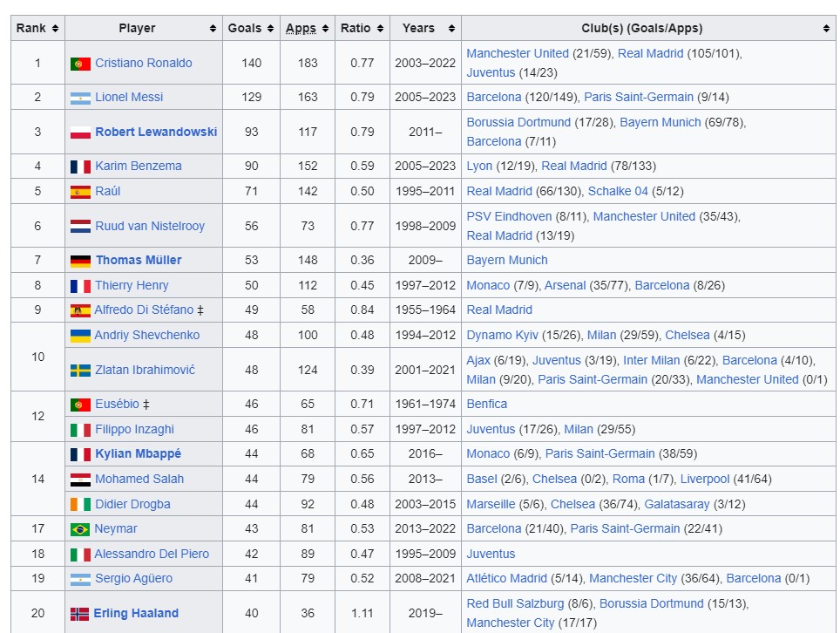Click the Netherlands flag beside Ruud van Nistelrooy
Screen dimensions: 840x633
click(x=80, y=227)
